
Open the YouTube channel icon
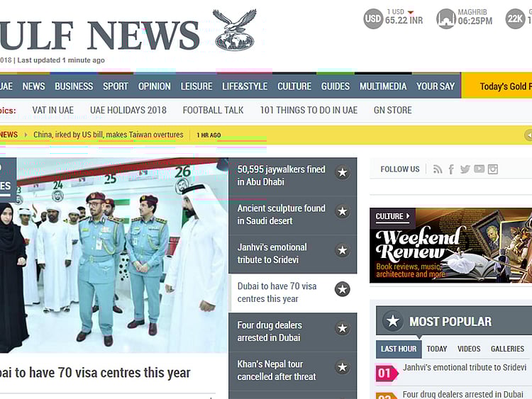[x=479, y=169]
